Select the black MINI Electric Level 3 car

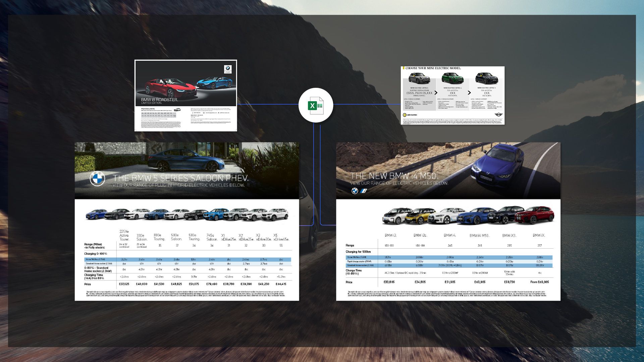pyautogui.click(x=487, y=78)
